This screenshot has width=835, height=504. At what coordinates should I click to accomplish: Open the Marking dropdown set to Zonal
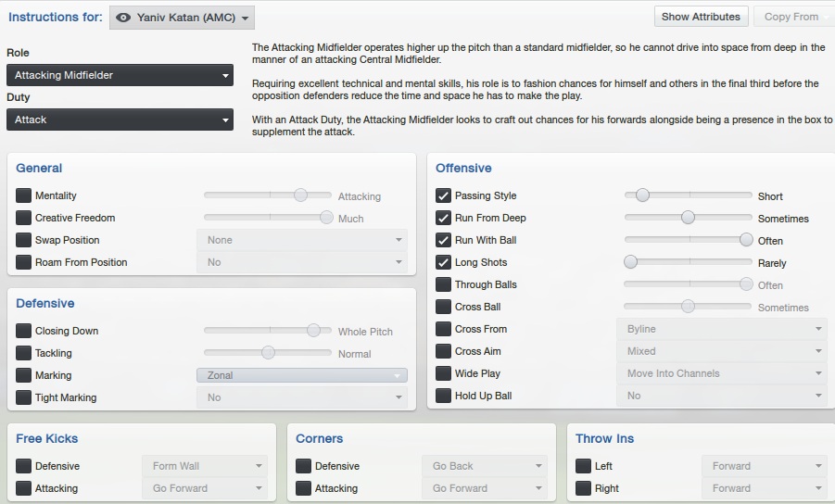click(x=301, y=375)
